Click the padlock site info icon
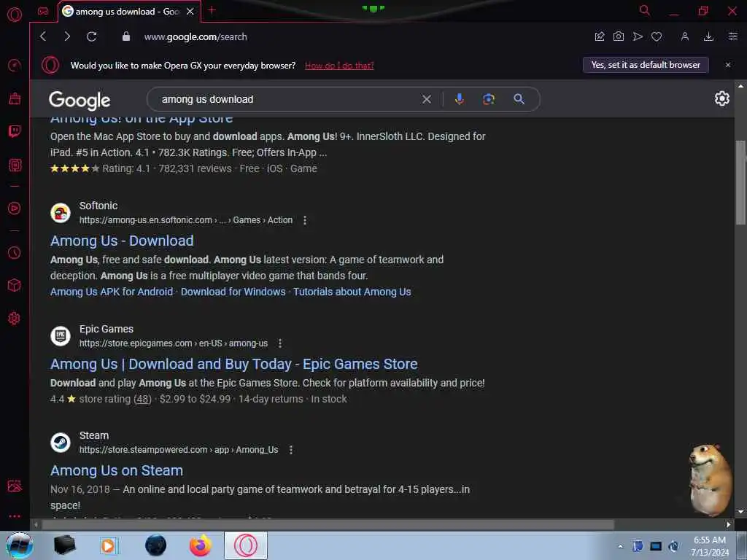The width and height of the screenshot is (747, 560). pyautogui.click(x=126, y=36)
